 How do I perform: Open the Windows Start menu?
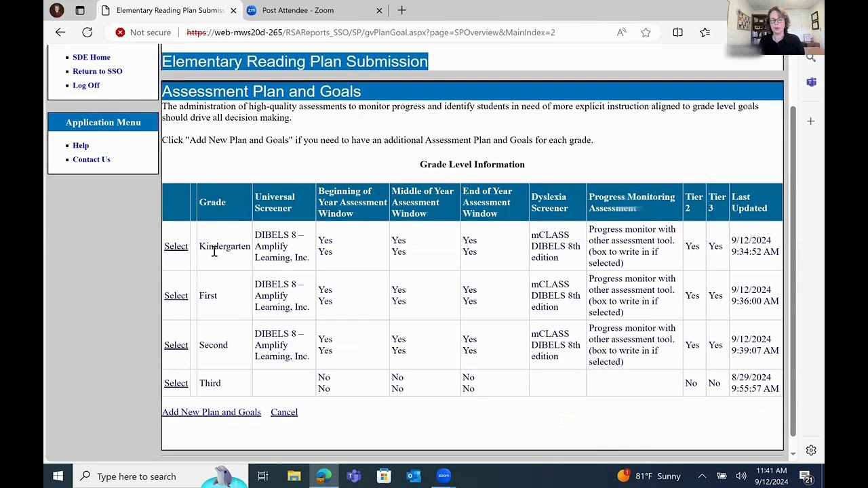(58, 476)
